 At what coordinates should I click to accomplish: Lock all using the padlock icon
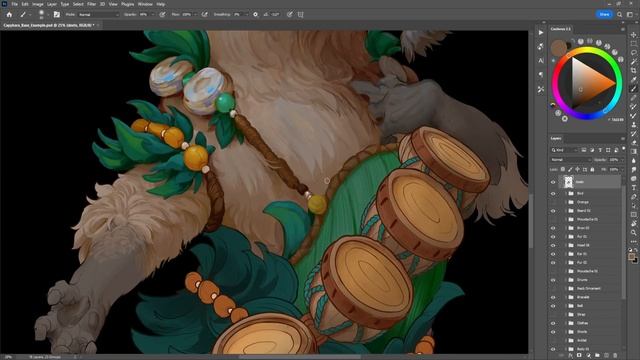point(592,169)
